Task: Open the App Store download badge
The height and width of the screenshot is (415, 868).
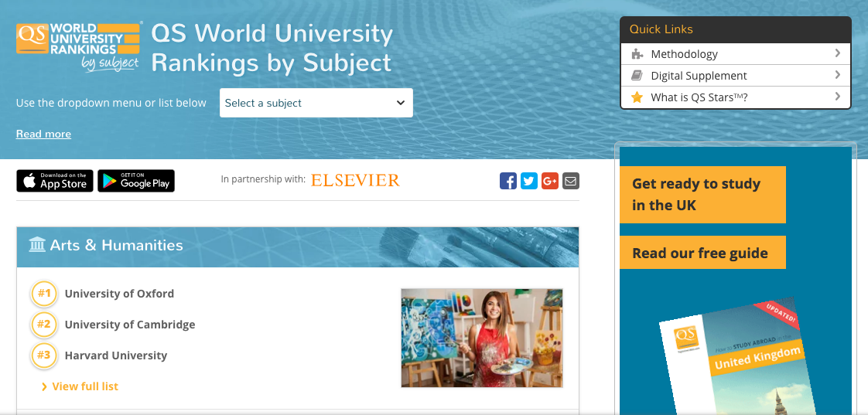Action: coord(55,181)
